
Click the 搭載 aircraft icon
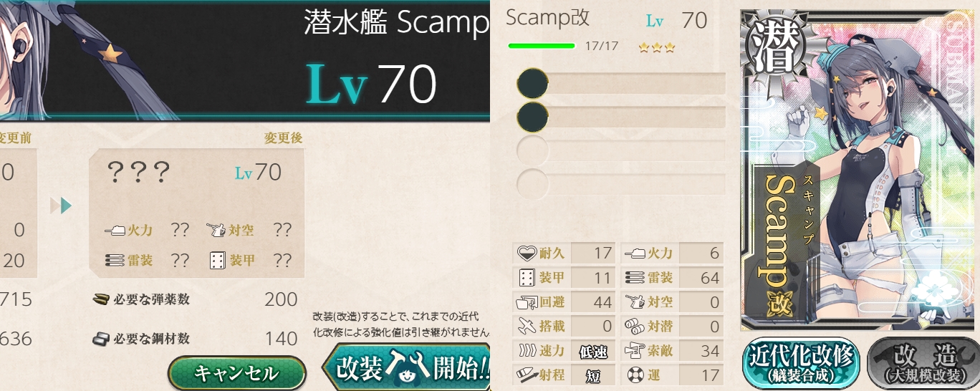(527, 326)
